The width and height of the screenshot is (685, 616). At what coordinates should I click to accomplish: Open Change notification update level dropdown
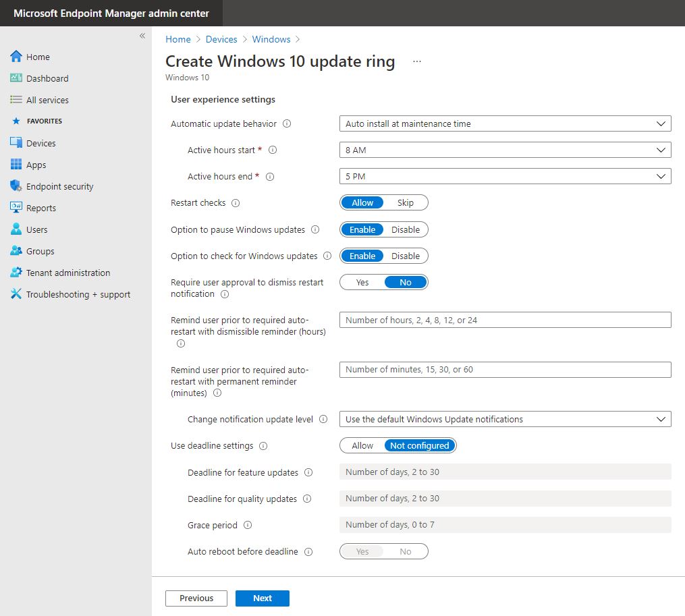pyautogui.click(x=505, y=419)
